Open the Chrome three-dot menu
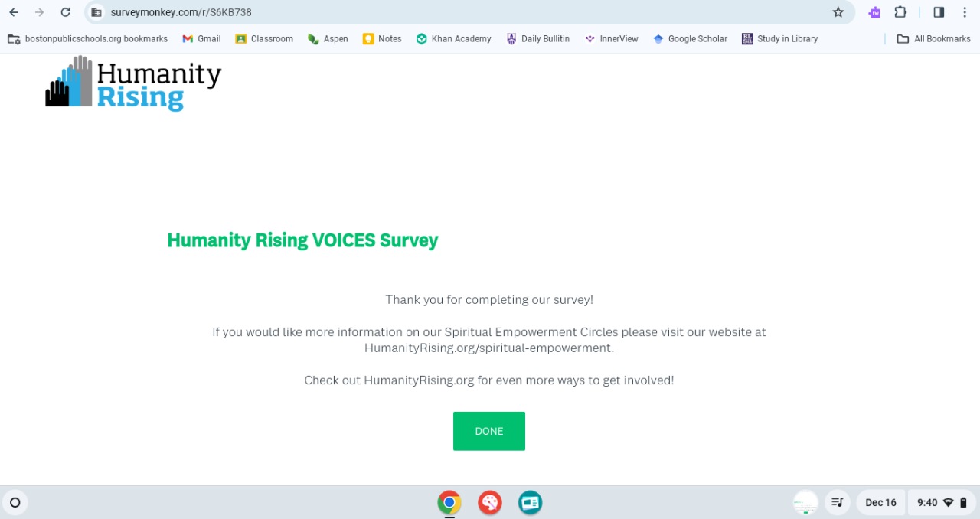Viewport: 980px width, 519px height. pos(965,12)
